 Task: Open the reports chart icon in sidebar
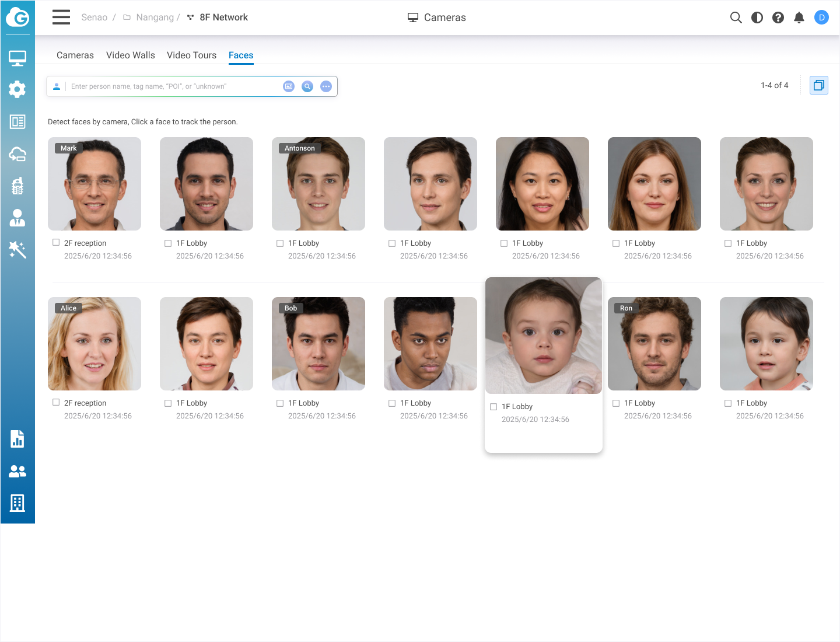[17, 439]
